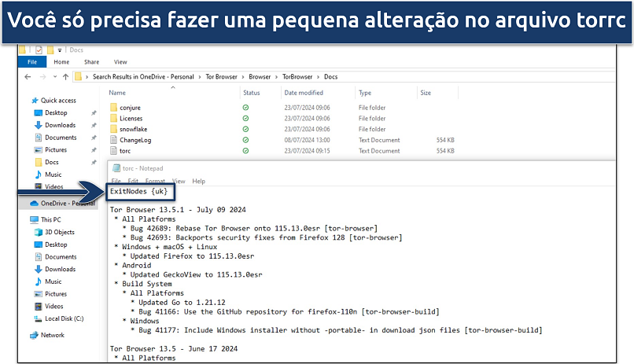634x364 pixels.
Task: Open Pictures under This PC
Action: point(56,294)
